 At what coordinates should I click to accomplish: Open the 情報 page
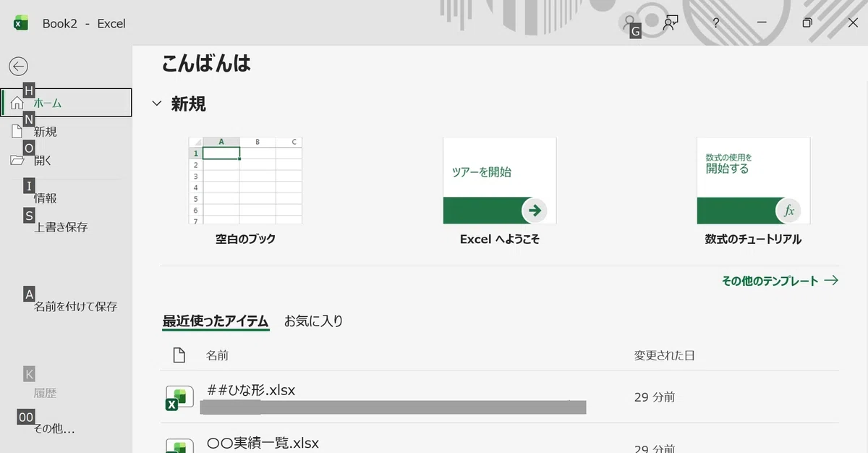[67, 198]
